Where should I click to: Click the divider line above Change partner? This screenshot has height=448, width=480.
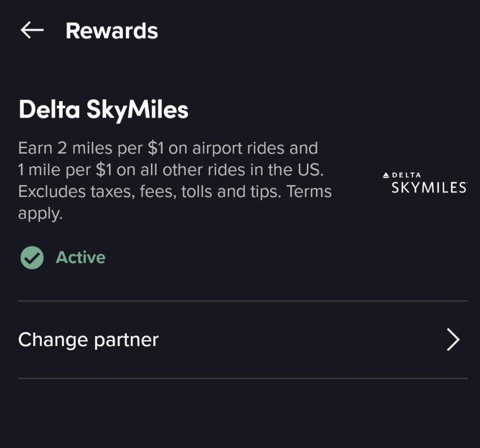point(242,301)
